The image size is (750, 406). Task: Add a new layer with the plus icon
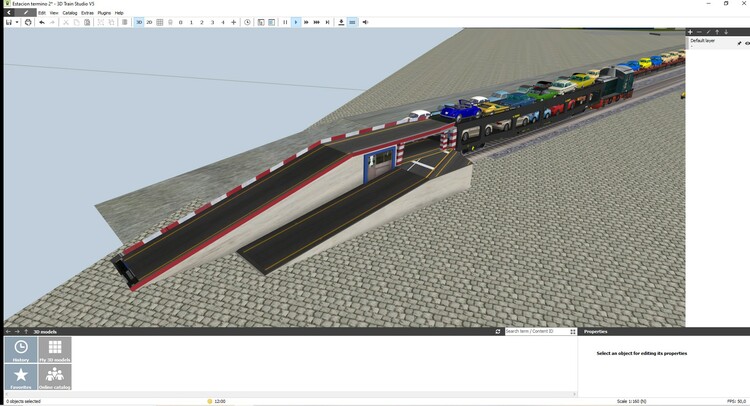pos(690,32)
